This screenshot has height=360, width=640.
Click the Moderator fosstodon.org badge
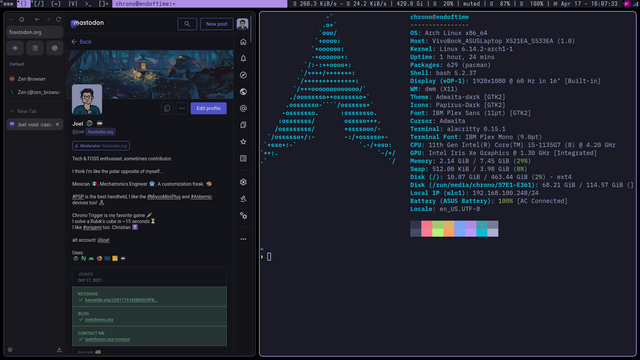[x=101, y=146]
